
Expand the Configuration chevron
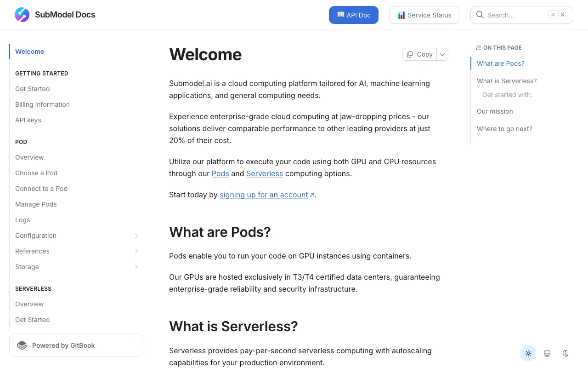136,236
